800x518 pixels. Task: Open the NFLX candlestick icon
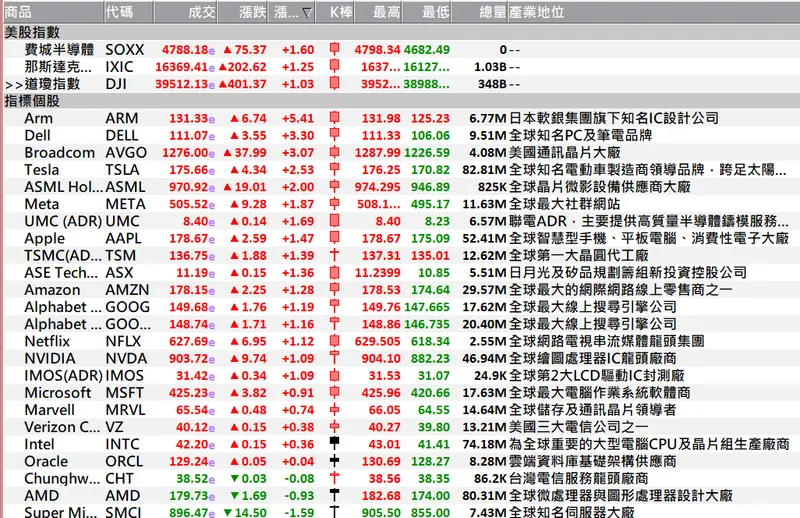pyautogui.click(x=334, y=341)
